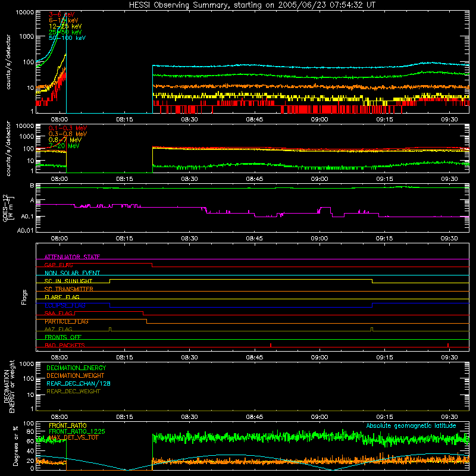Click the BAD_PACKETS spike near 09:30
The height and width of the screenshot is (476, 476).
[x=448, y=345]
